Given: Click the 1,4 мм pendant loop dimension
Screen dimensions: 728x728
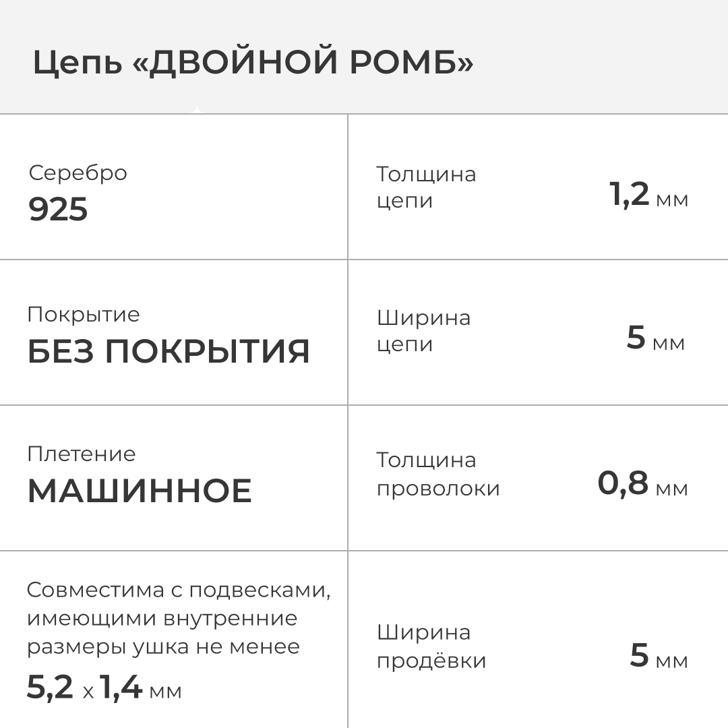Looking at the screenshot, I should tap(141, 688).
